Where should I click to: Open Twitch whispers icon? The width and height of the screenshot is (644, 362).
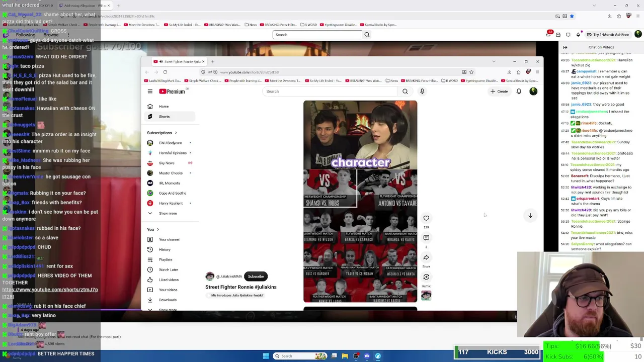pos(568,34)
